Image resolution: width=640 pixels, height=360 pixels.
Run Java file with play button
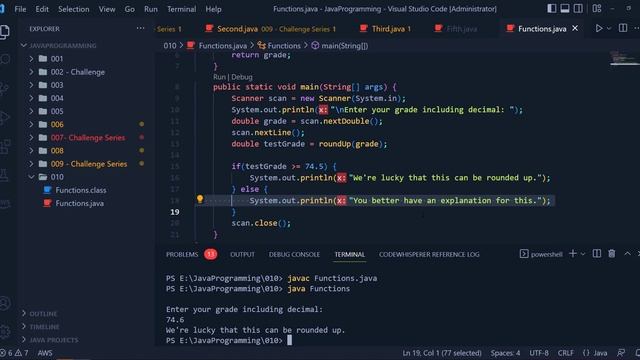[598, 29]
